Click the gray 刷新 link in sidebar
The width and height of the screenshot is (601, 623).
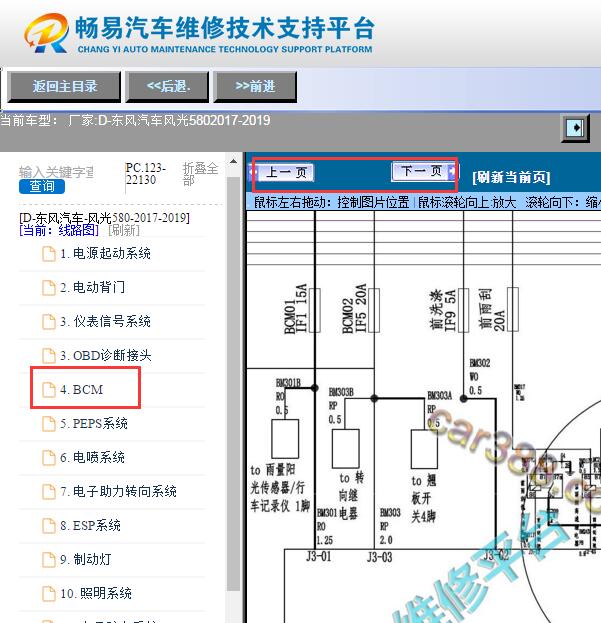tap(124, 230)
